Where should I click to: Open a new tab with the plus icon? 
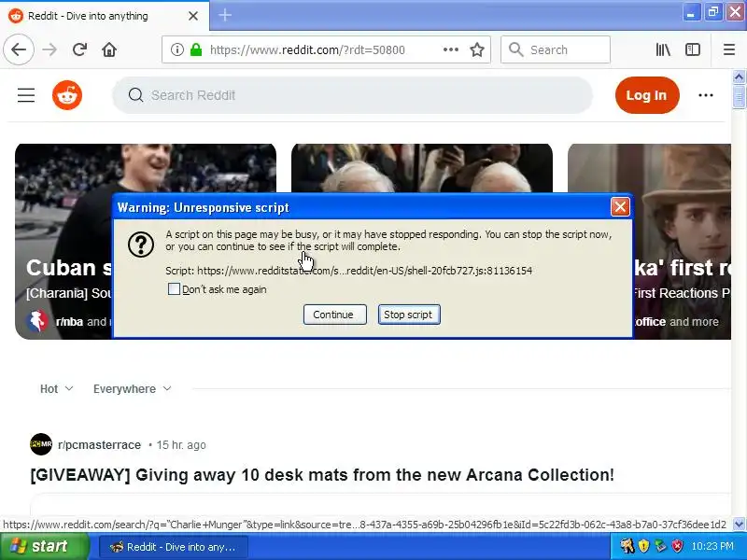click(x=225, y=15)
